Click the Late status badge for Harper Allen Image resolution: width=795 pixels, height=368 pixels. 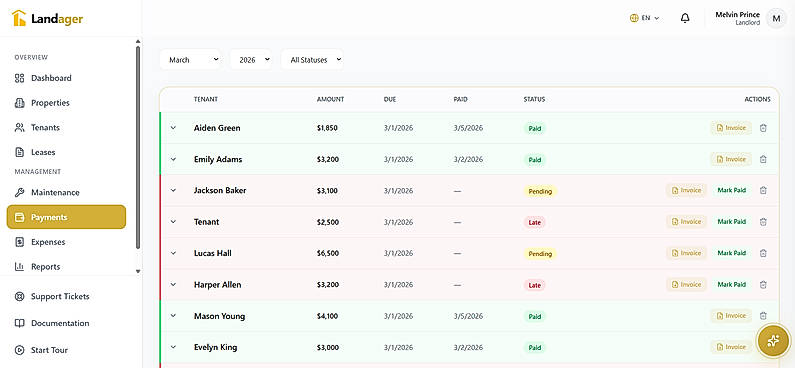tap(534, 285)
